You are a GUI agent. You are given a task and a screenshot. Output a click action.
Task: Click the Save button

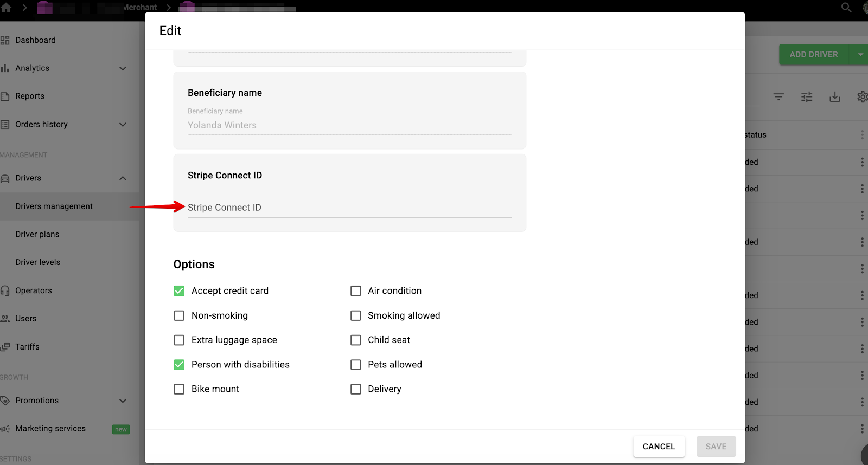(716, 447)
